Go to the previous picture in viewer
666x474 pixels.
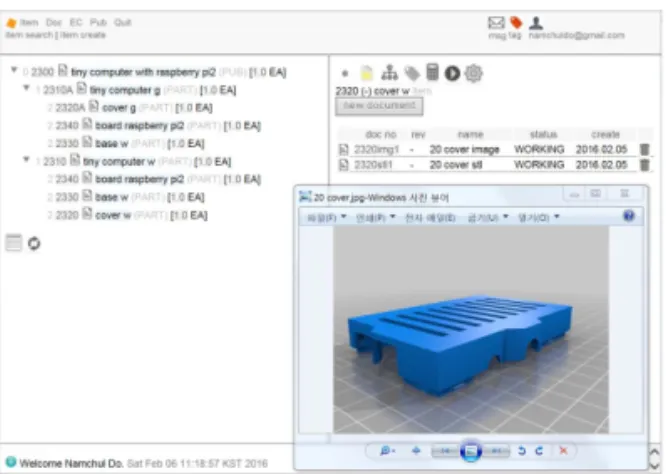(x=446, y=451)
